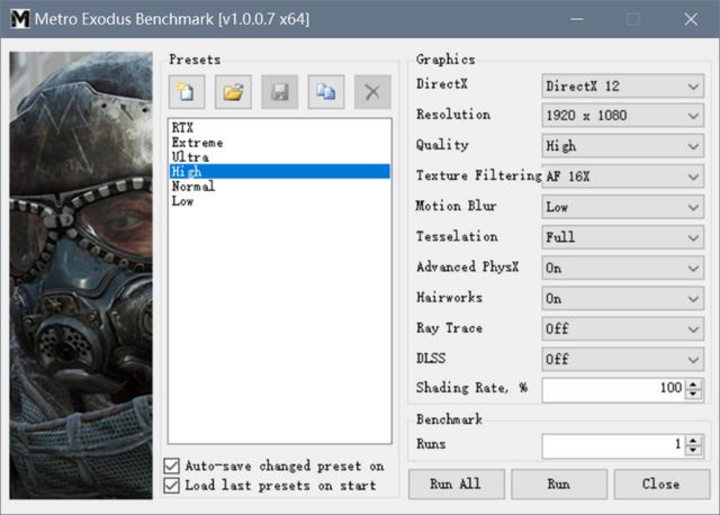Close the window with the title bar X
The height and width of the screenshot is (515, 720).
[691, 19]
